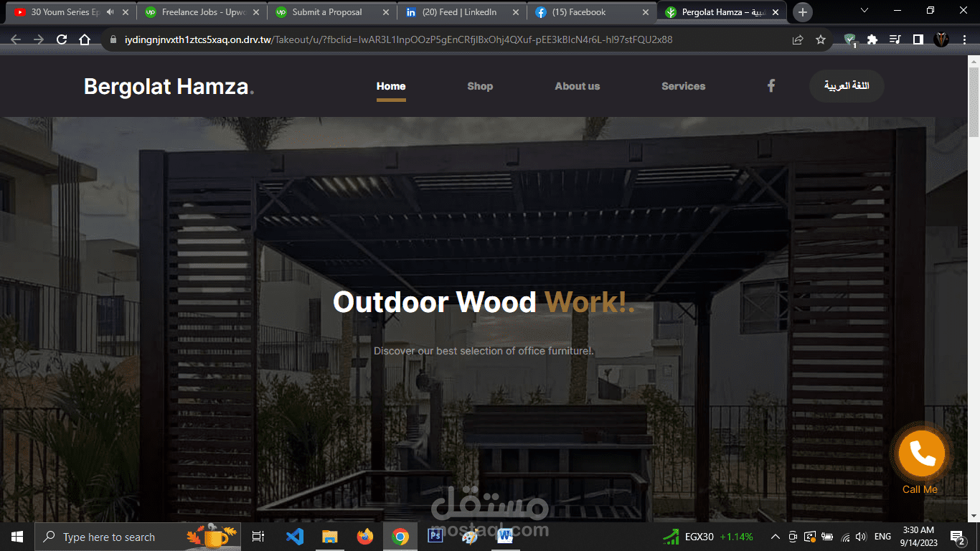Open the tab search dropdown arrow
980x551 pixels.
[864, 11]
